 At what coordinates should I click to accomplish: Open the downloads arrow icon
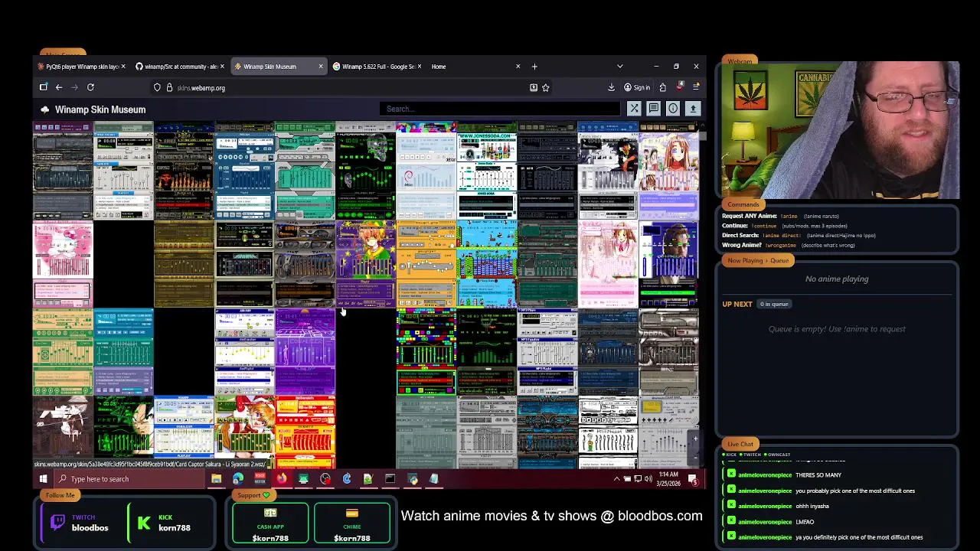click(611, 87)
